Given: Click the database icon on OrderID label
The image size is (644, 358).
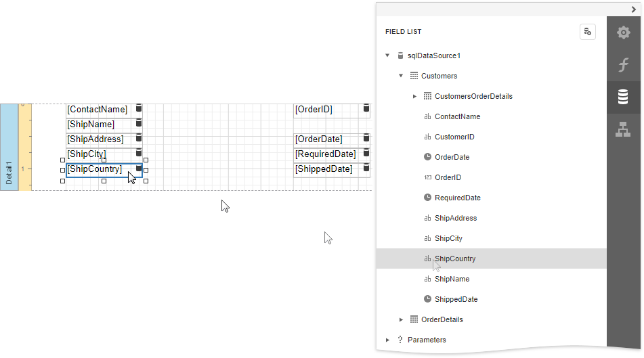Looking at the screenshot, I should tap(366, 108).
